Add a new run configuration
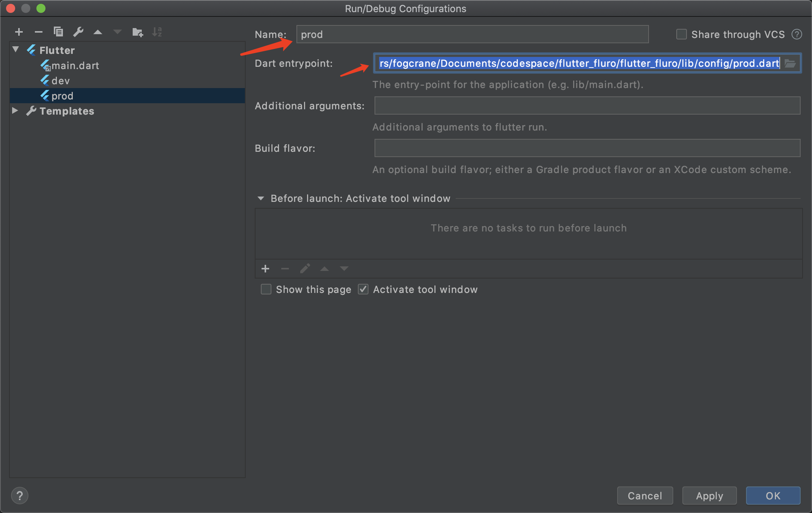 pyautogui.click(x=19, y=32)
